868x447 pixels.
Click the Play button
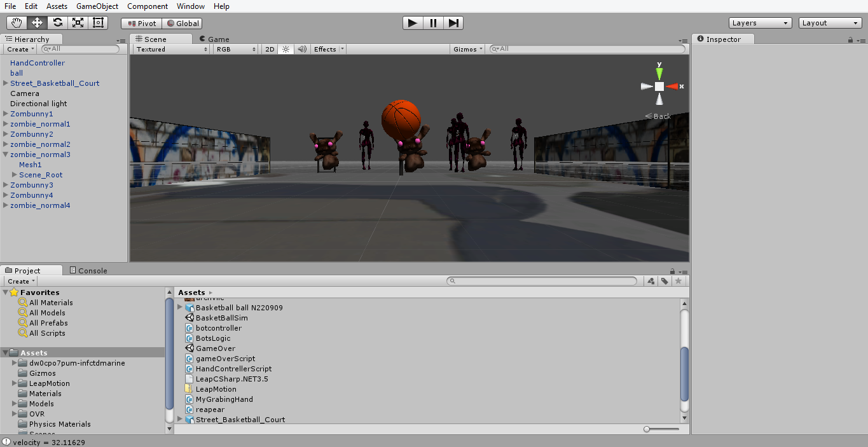(x=413, y=23)
